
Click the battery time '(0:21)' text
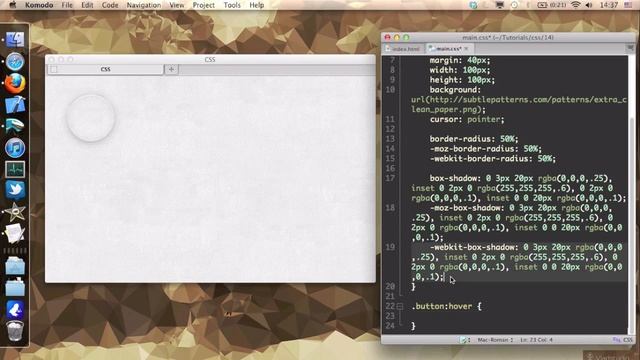(x=558, y=5)
